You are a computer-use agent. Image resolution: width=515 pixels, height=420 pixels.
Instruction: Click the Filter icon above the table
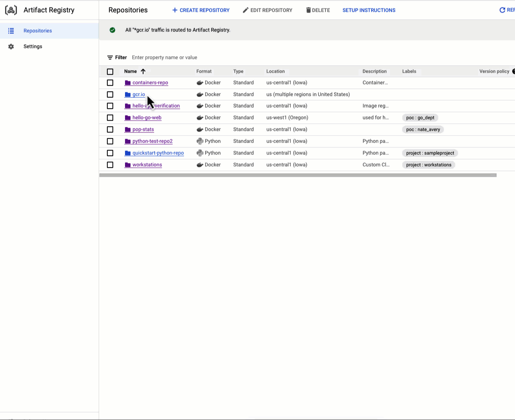pyautogui.click(x=110, y=57)
